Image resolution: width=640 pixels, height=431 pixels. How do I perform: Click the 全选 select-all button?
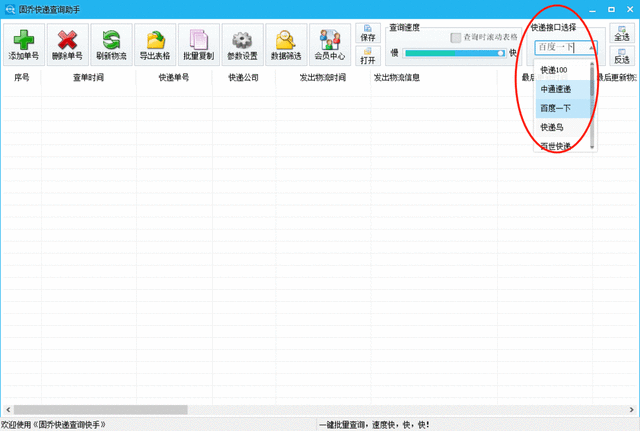click(622, 33)
